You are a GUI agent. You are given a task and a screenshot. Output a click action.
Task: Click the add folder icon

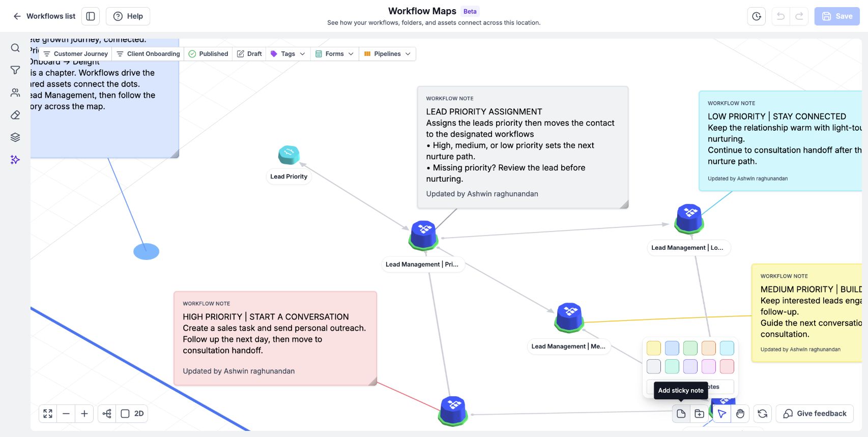[x=700, y=414]
